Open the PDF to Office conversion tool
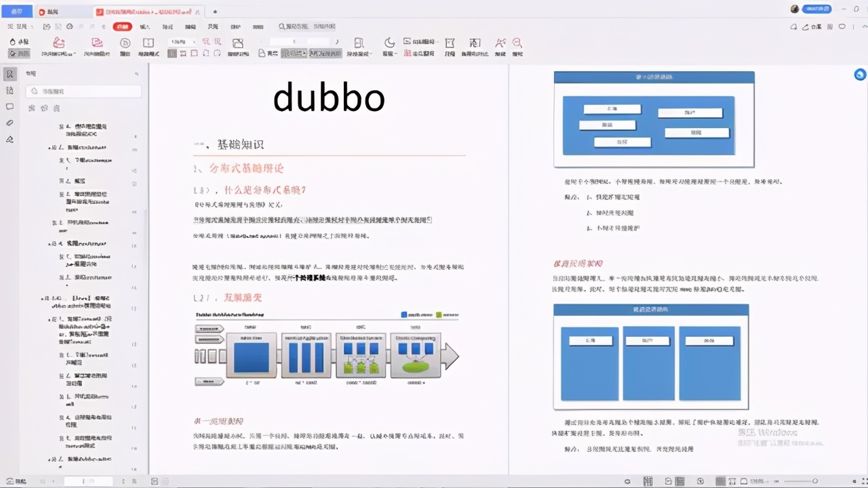868x488 pixels. coord(58,47)
